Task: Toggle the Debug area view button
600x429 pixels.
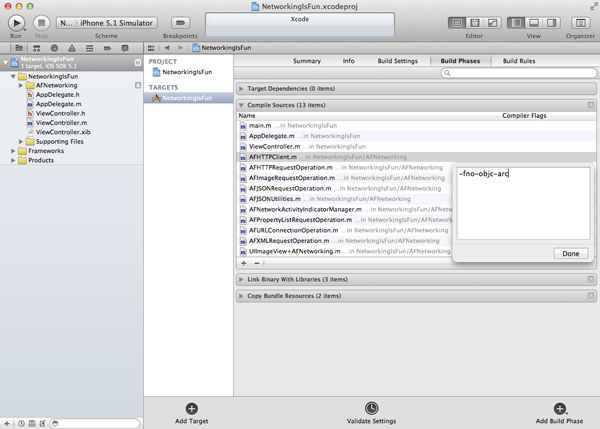Action: (x=534, y=23)
